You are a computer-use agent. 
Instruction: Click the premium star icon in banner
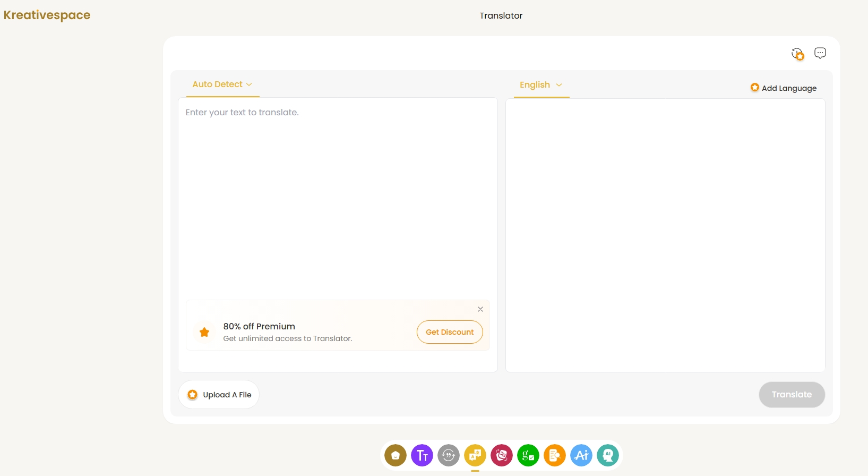[x=204, y=333]
